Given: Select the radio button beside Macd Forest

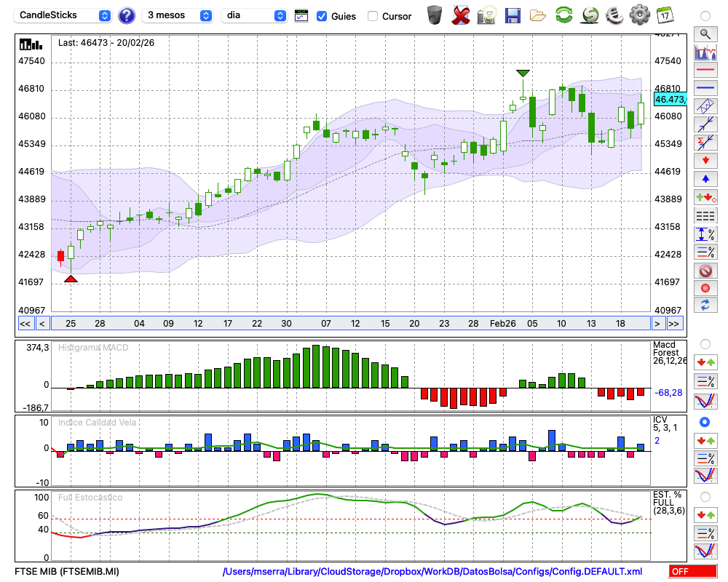Looking at the screenshot, I should tap(705, 343).
